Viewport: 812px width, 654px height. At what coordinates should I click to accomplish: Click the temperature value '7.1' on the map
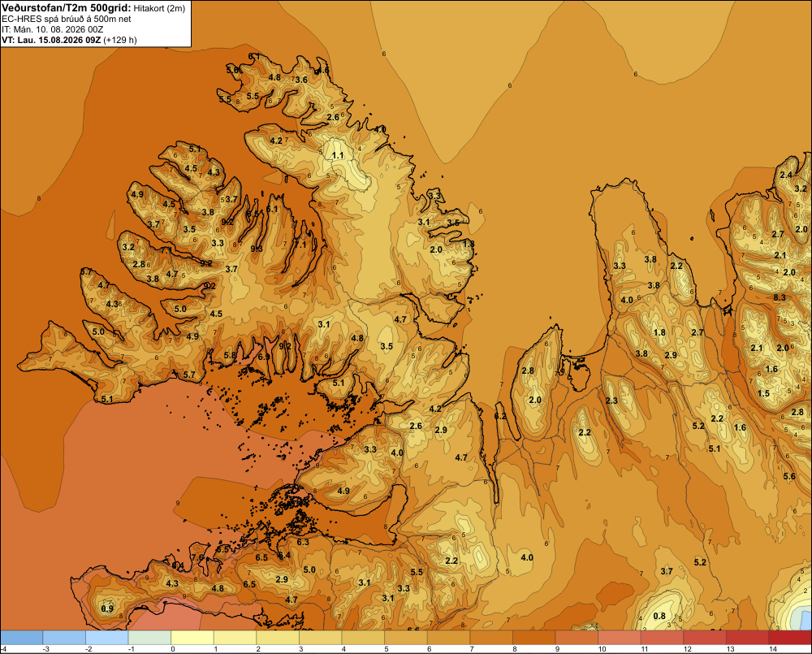tap(300, 244)
